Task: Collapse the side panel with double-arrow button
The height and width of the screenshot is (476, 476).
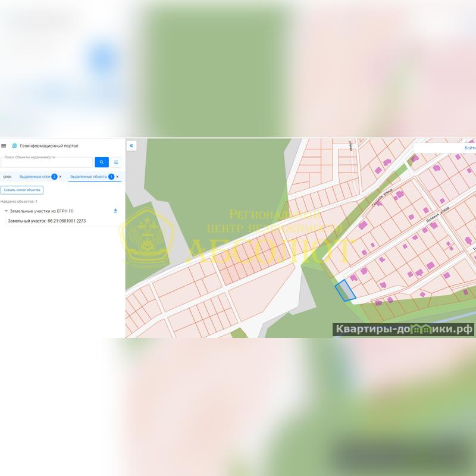Action: pyautogui.click(x=131, y=146)
